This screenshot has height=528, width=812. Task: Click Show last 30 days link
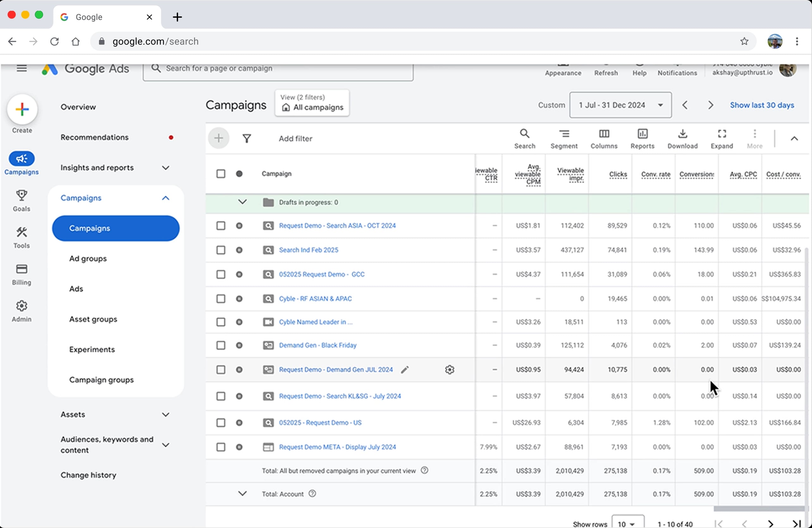762,105
